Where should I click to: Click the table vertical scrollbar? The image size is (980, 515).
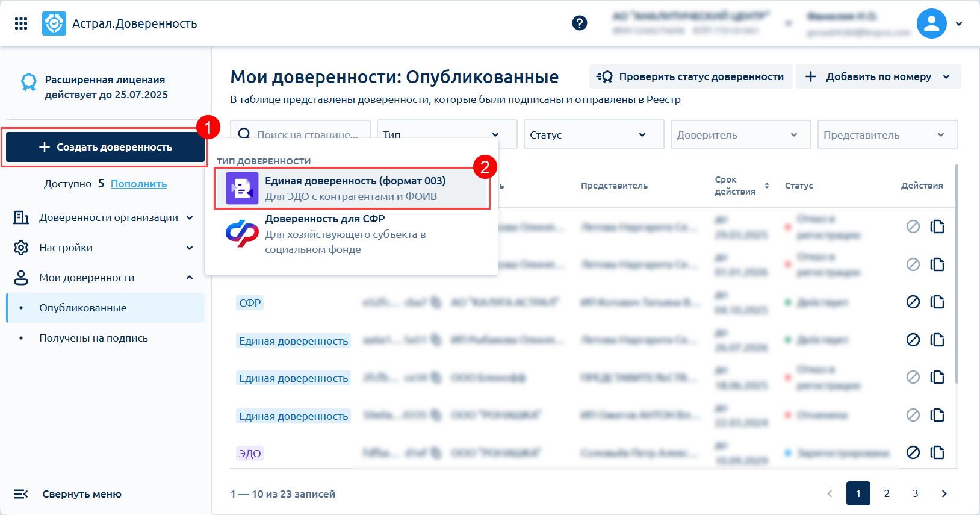click(957, 274)
